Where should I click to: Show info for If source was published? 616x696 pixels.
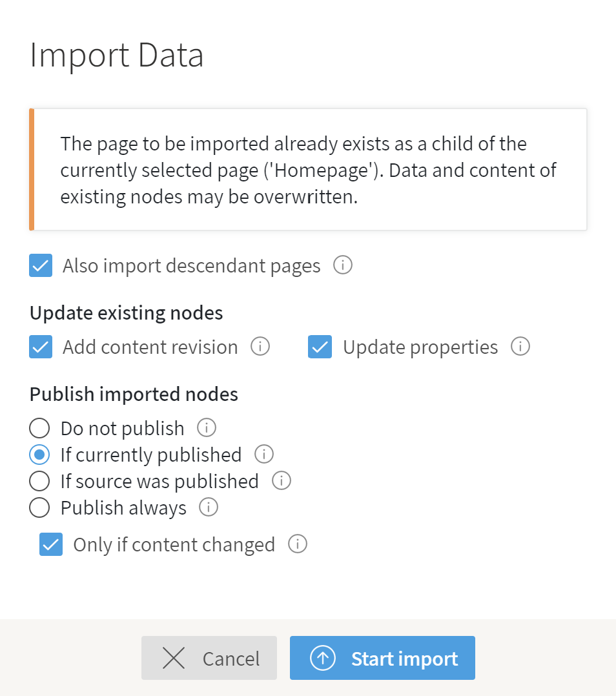(282, 481)
